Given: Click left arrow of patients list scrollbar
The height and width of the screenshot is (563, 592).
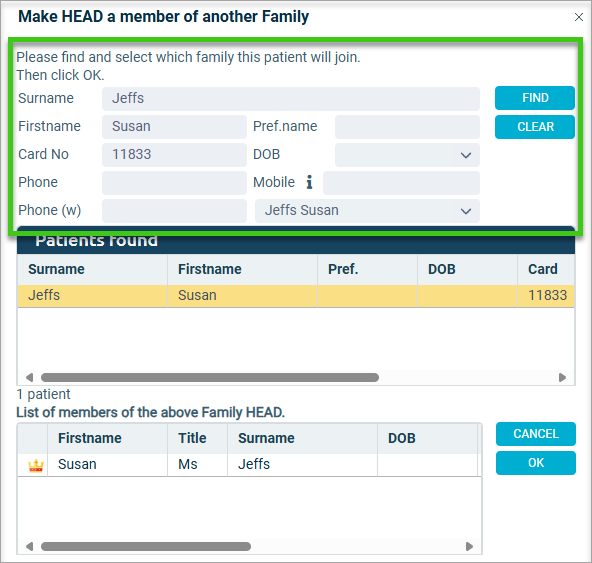Looking at the screenshot, I should click(x=29, y=377).
